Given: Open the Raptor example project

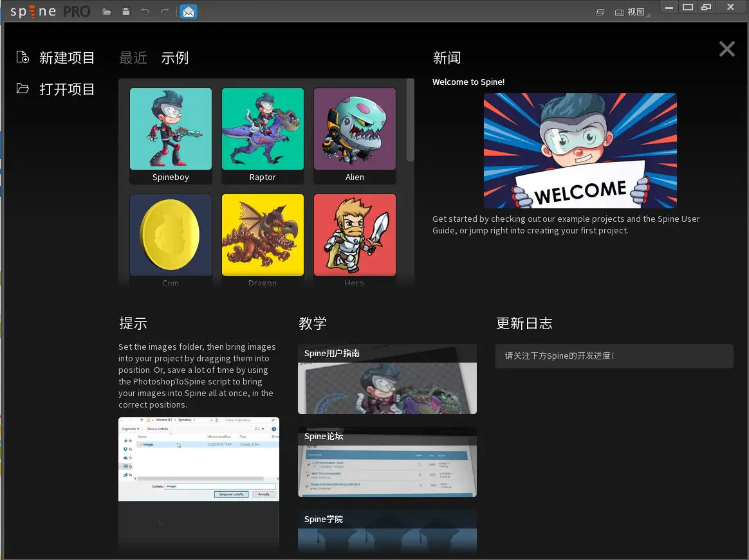Looking at the screenshot, I should (x=263, y=136).
